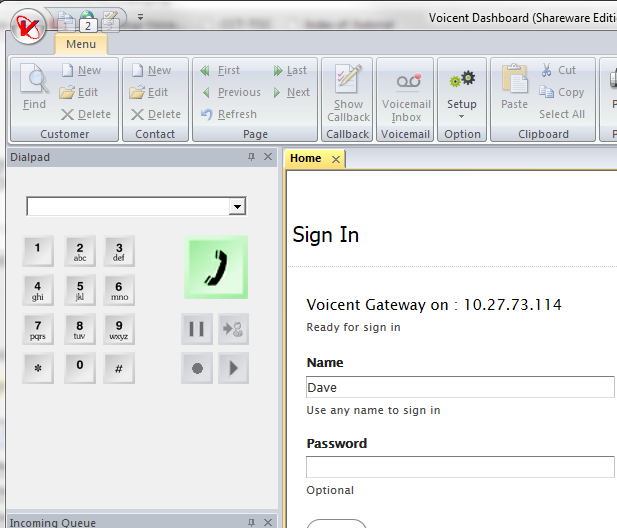Viewport: 617px width, 528px height.
Task: Click the Find customer icon
Action: coord(34,88)
